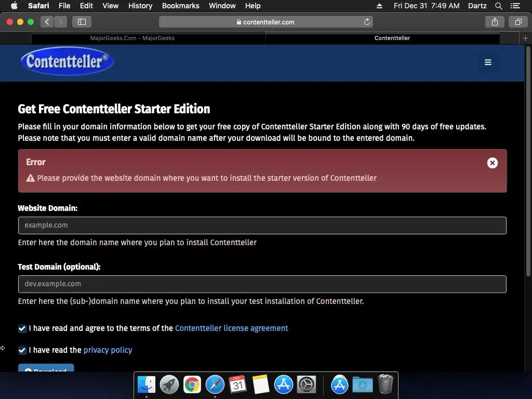Open the Contentteller hamburger menu
This screenshot has width=532, height=399.
click(x=488, y=62)
